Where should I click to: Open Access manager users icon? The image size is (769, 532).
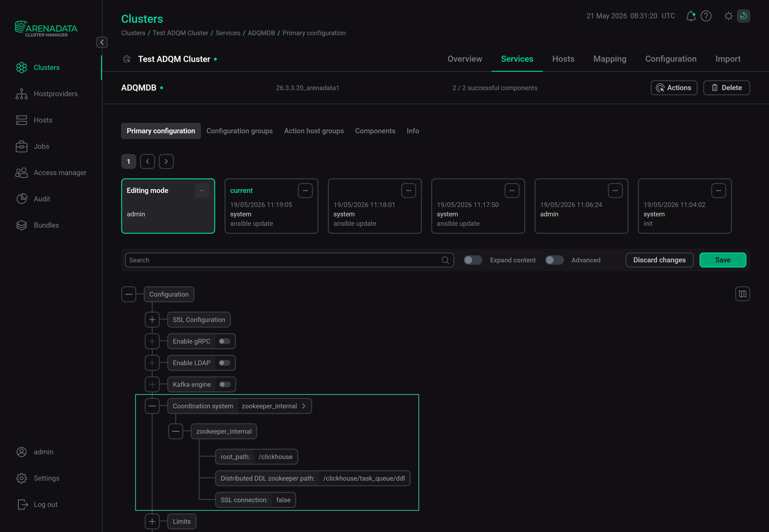[22, 173]
